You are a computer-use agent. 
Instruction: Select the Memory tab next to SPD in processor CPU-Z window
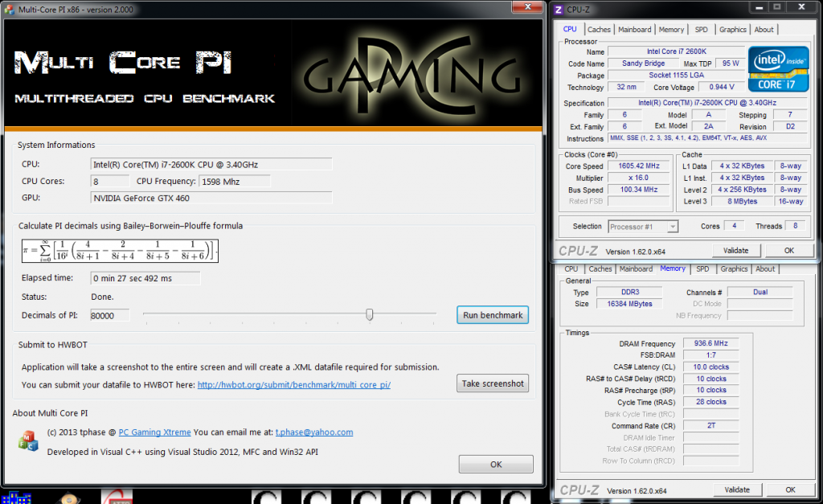tap(671, 30)
